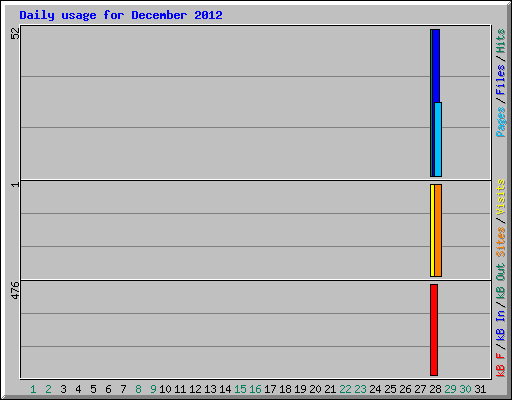Click day '21' on the x-axis
Viewport: 512px width, 400px height.
[330, 389]
